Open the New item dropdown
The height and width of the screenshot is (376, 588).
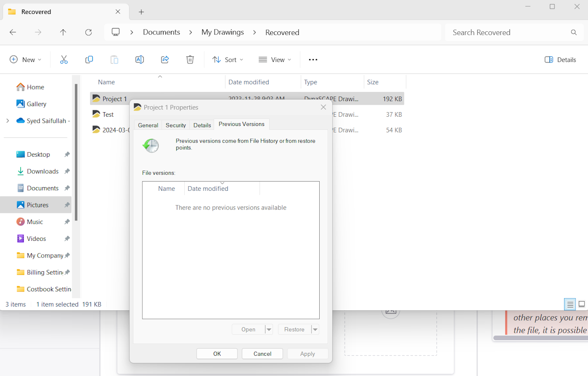point(26,60)
